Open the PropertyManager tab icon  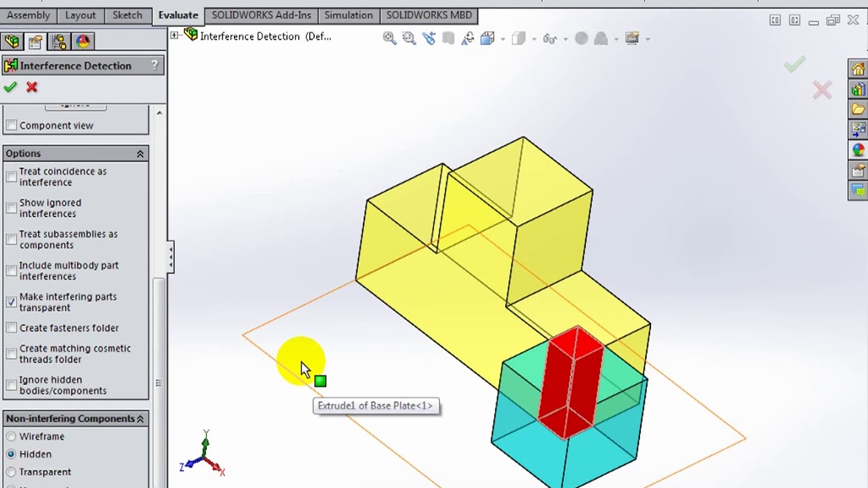coord(35,42)
